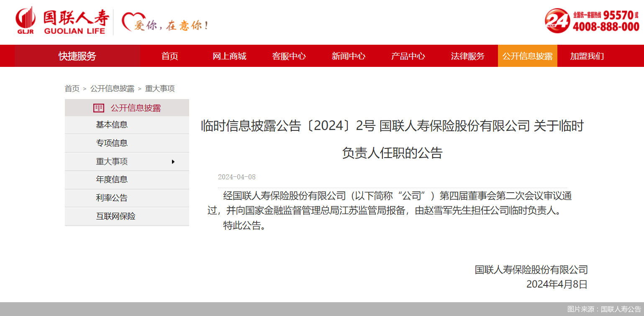Screen dimensions: 644x316
Task: Click 首页 in the breadcrumb
Action: point(72,89)
